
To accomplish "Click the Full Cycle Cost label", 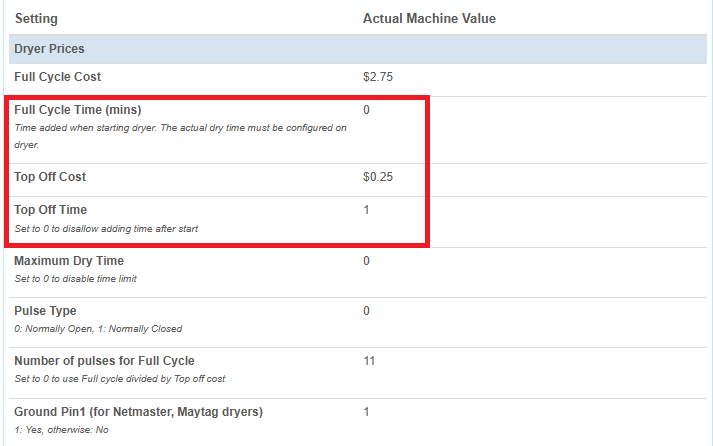I will (57, 77).
